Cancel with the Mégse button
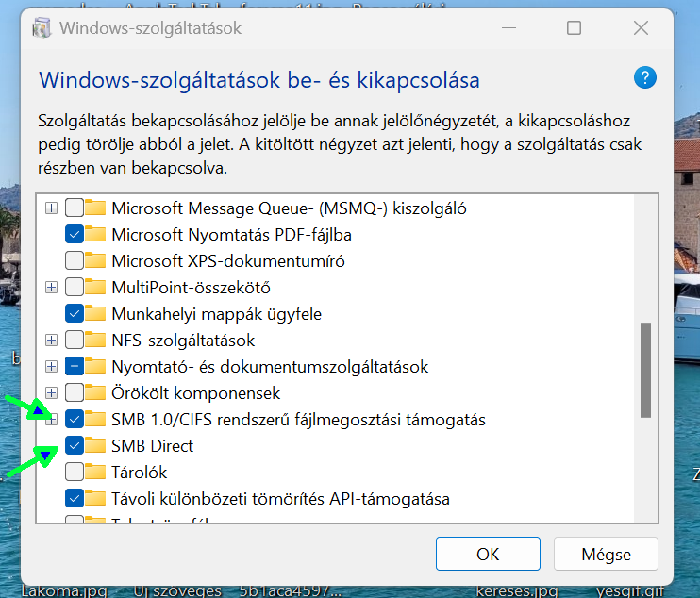This screenshot has width=700, height=598. pos(606,554)
